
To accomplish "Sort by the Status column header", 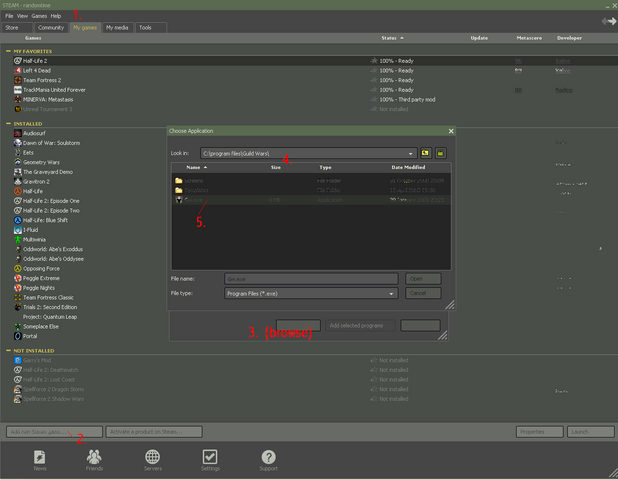I will 393,38.
